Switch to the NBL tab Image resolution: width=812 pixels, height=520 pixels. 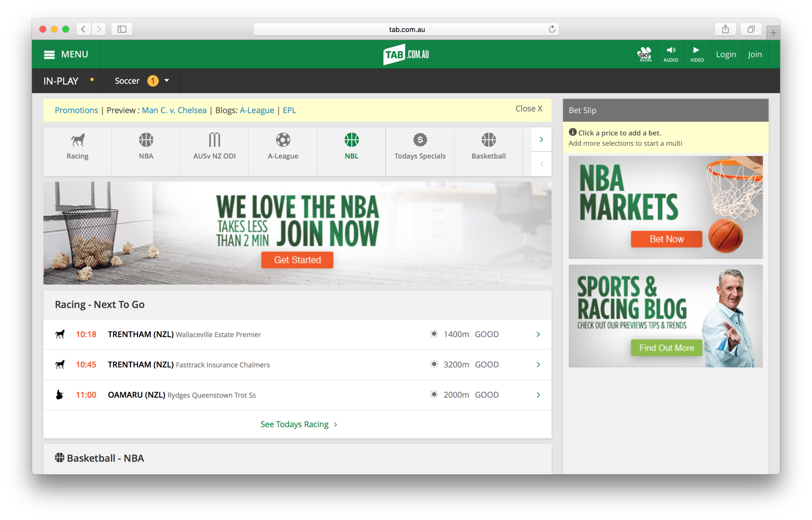(x=351, y=148)
